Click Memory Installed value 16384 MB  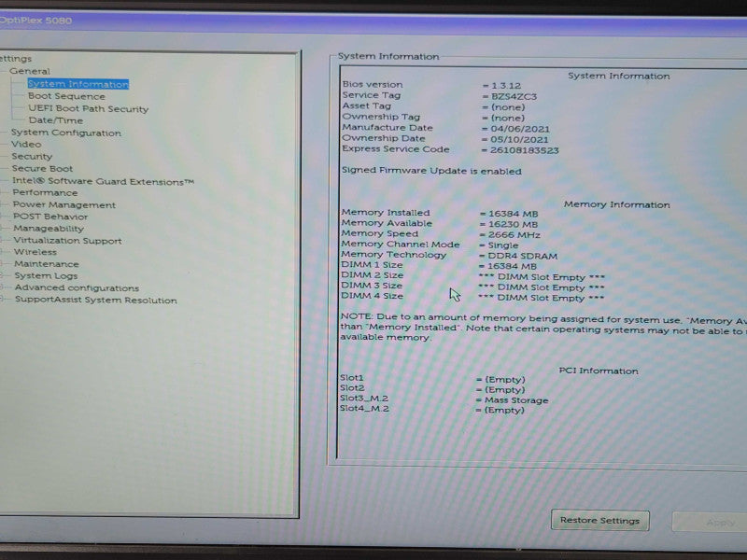(x=513, y=214)
